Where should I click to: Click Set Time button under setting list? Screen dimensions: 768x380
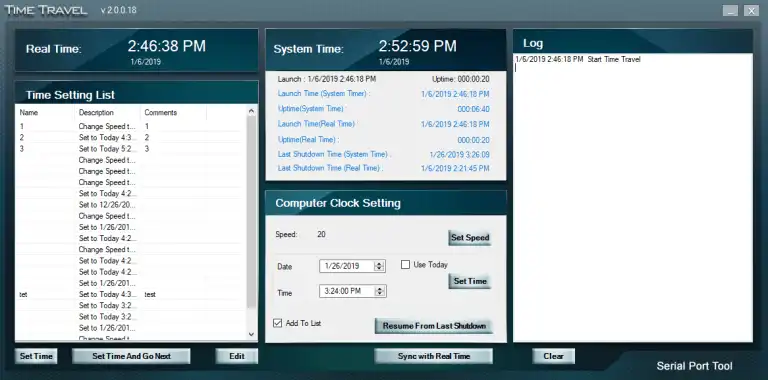[36, 356]
